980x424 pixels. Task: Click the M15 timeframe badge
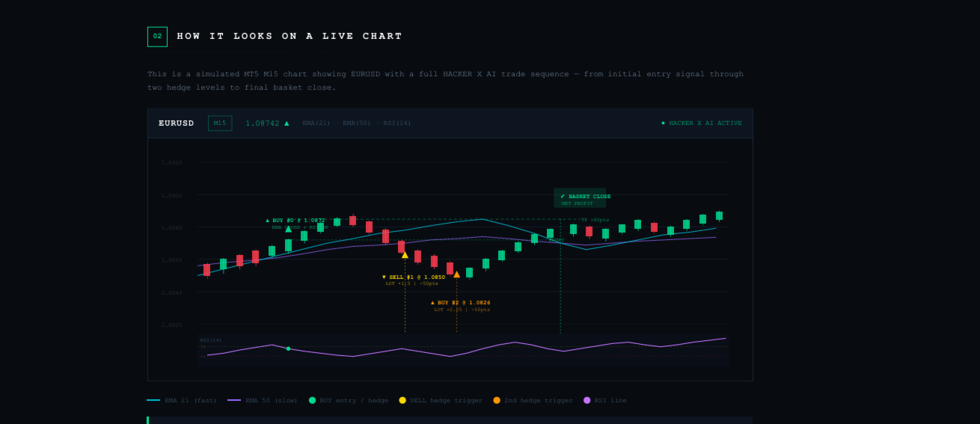coord(220,123)
